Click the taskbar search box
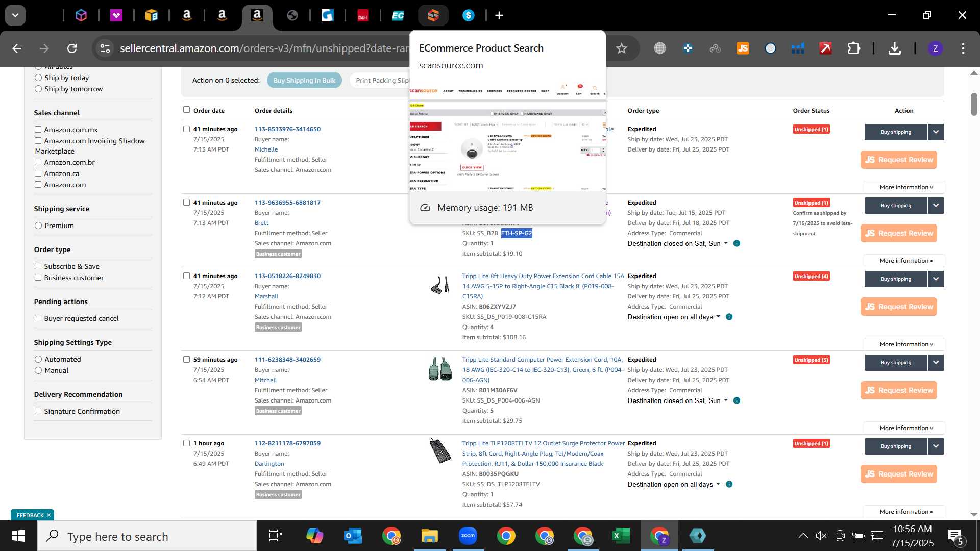The height and width of the screenshot is (551, 980). tap(147, 536)
